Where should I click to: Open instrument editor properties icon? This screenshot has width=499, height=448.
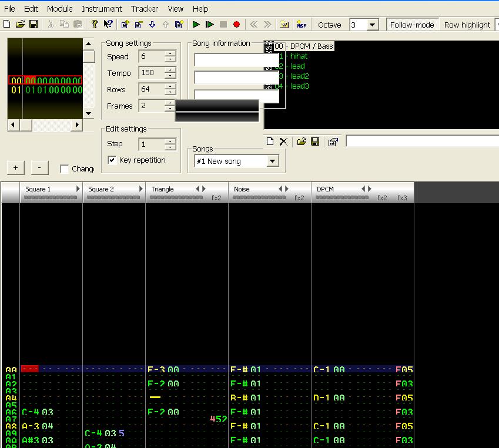(x=333, y=142)
